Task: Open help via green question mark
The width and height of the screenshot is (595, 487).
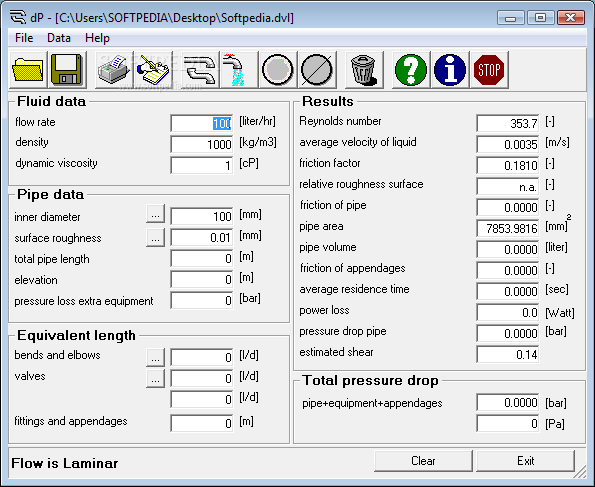Action: coord(411,70)
